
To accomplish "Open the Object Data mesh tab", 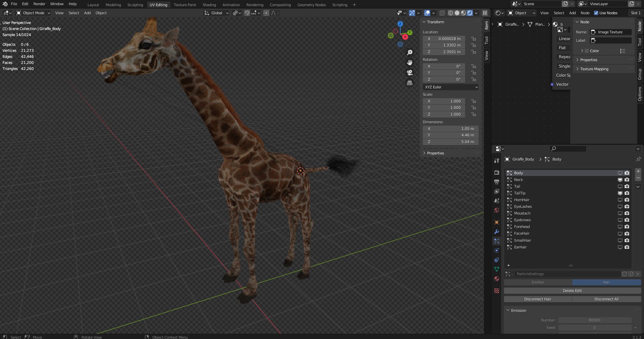I will click(x=497, y=269).
